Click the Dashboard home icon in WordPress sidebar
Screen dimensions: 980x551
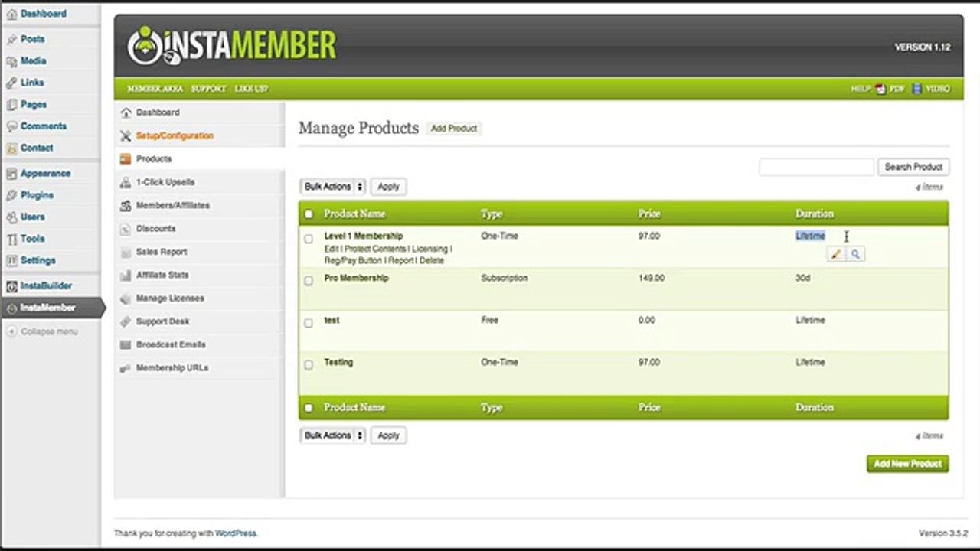point(11,14)
